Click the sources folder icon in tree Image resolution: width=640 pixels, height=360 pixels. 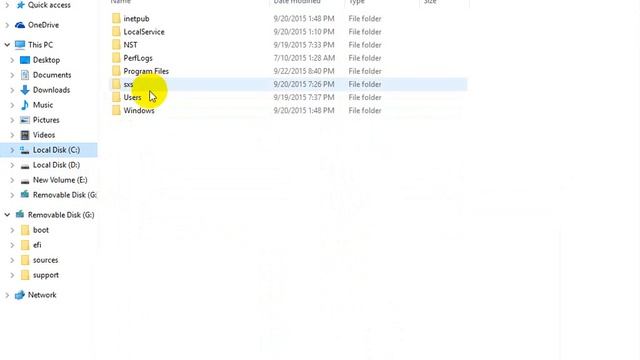point(25,260)
